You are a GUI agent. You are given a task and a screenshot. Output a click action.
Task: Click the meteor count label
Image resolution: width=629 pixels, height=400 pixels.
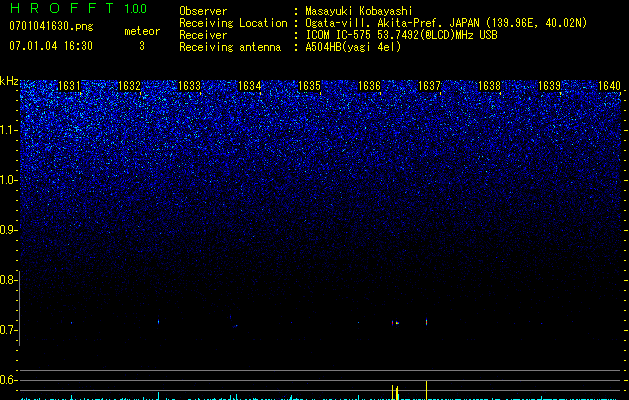(142, 31)
